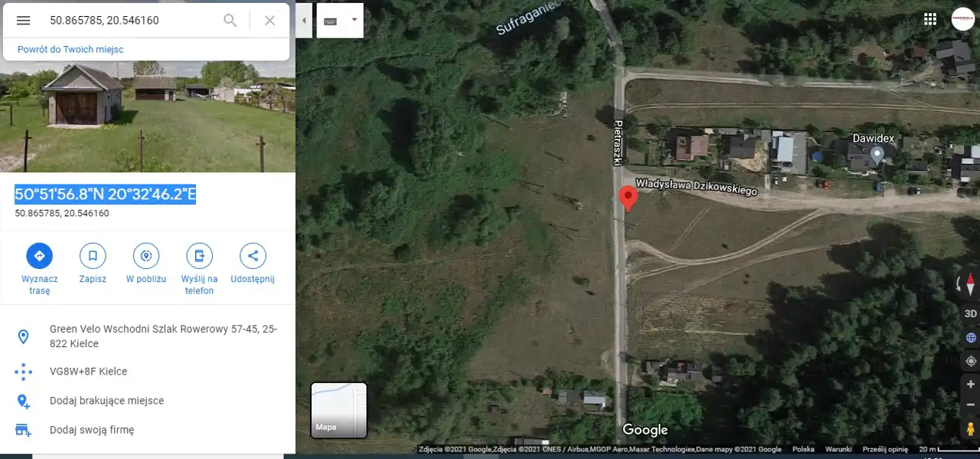
Task: Click the Wyznacz trasę directions button
Action: click(x=39, y=256)
